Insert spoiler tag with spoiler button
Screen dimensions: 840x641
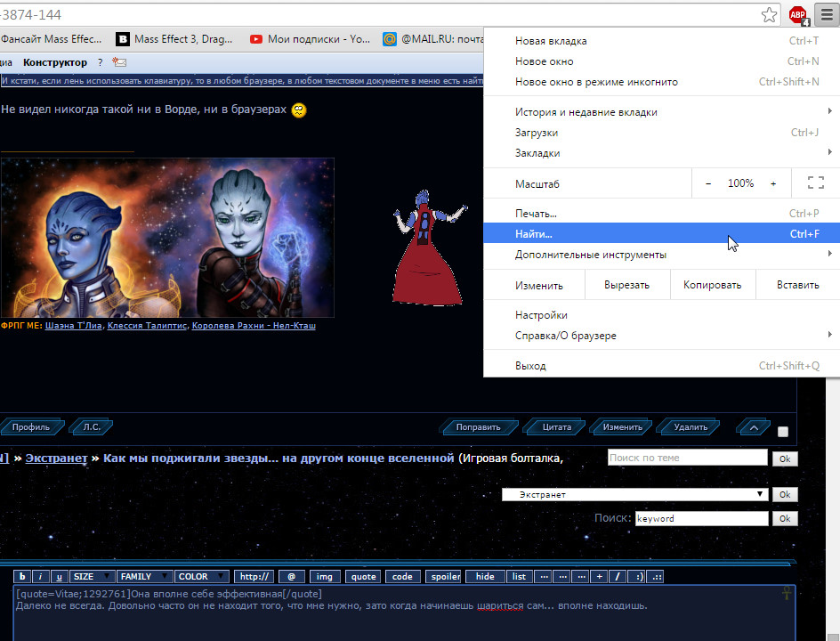tap(443, 577)
